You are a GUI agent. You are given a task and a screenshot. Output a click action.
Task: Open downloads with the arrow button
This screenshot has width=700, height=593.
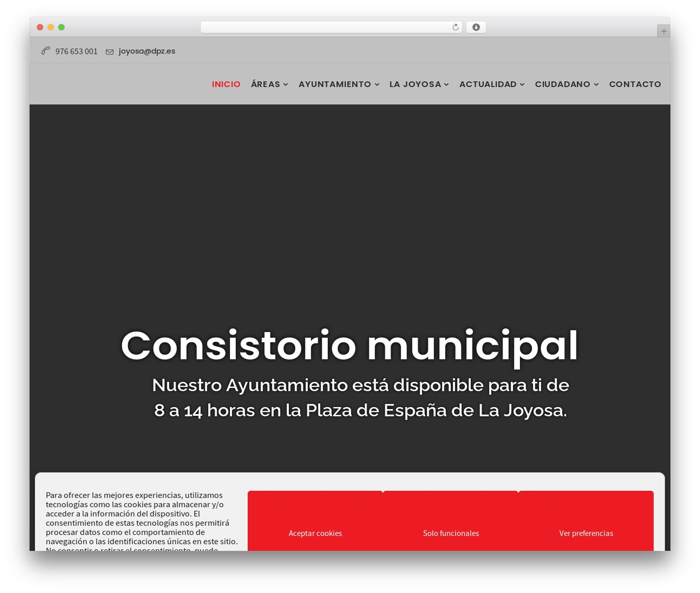point(476,27)
